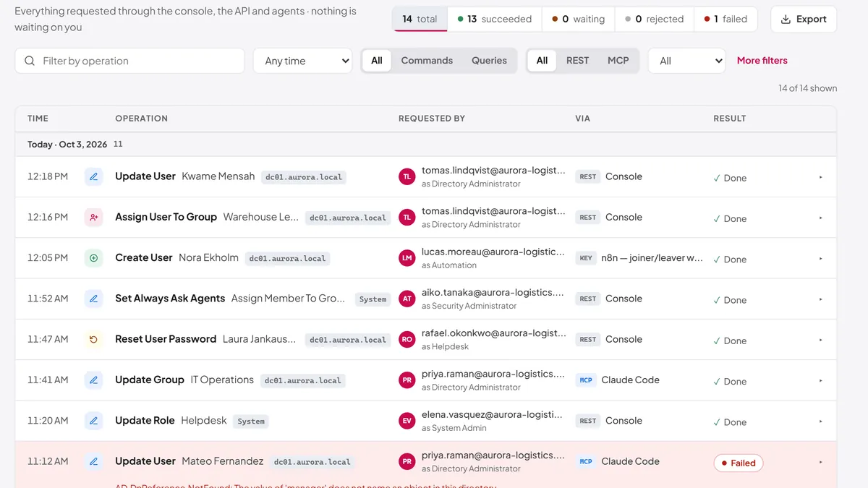Click the Create User plus icon
This screenshot has height=488, width=868.
tap(93, 257)
